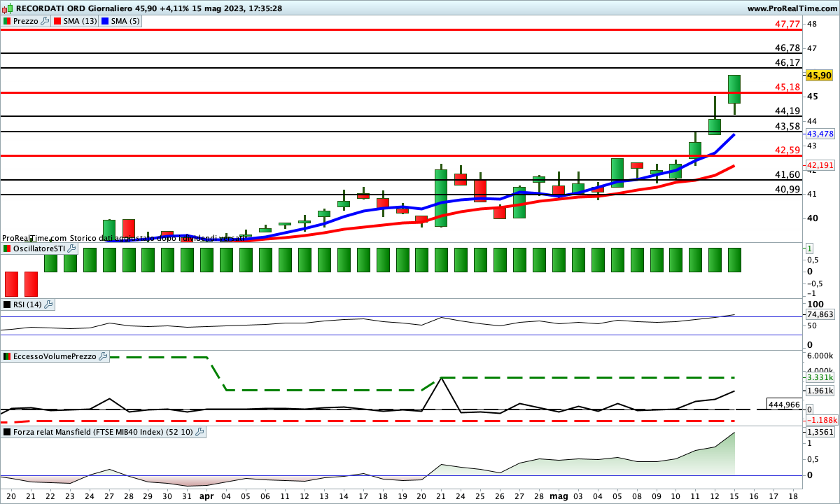Click the red level label 45,18
840x504 pixels.
point(787,87)
